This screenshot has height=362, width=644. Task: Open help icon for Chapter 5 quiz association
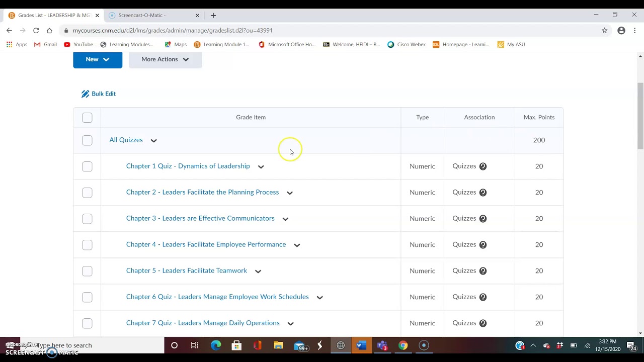[483, 271]
